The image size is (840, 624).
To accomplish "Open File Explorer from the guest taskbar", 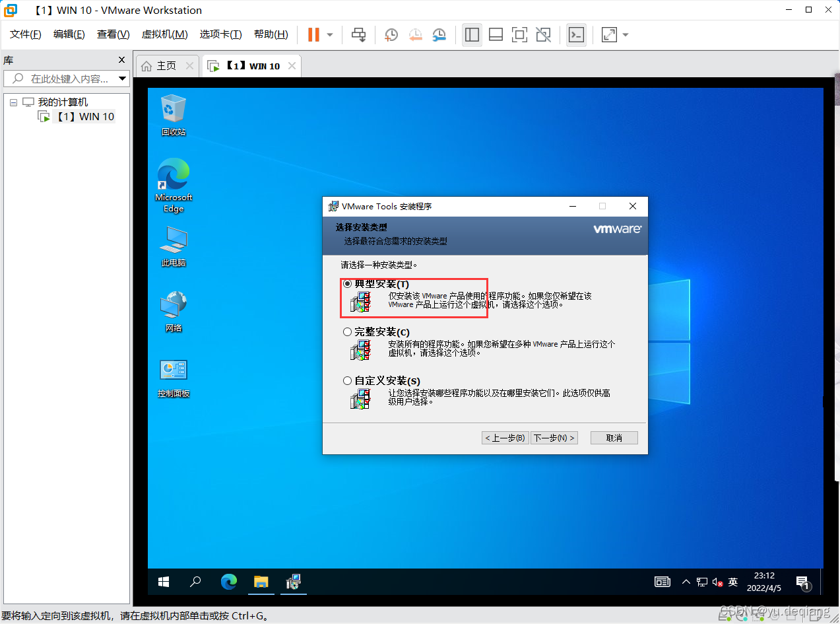I will coord(261,582).
